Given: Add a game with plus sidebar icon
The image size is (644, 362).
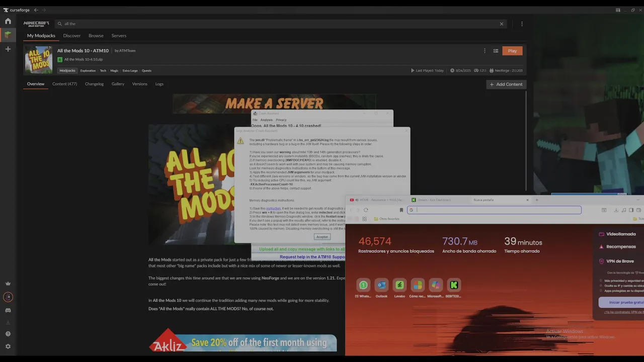Looking at the screenshot, I should [x=8, y=49].
